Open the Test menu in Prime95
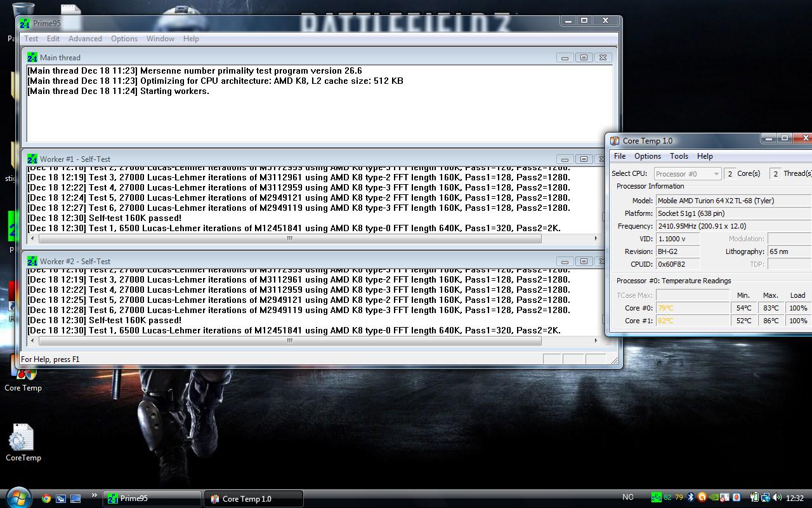The image size is (812, 508). tap(31, 39)
